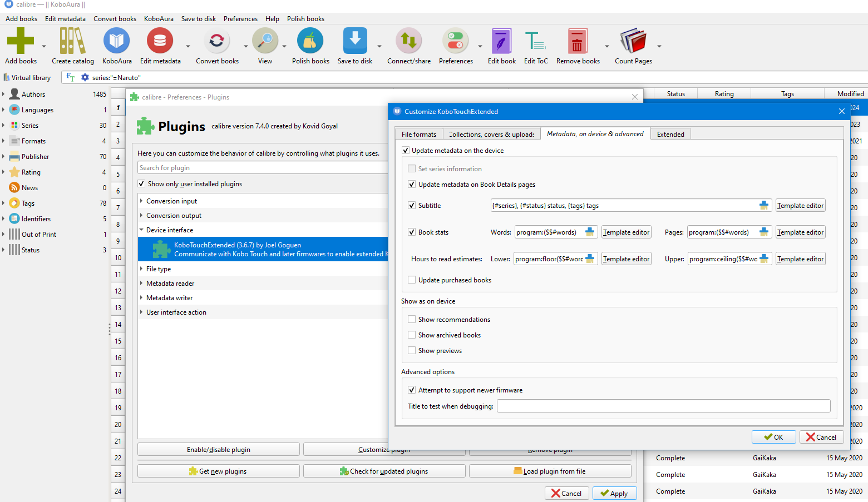The image size is (868, 502).
Task: Expand the Metadata reader plugin category
Action: pyautogui.click(x=141, y=284)
